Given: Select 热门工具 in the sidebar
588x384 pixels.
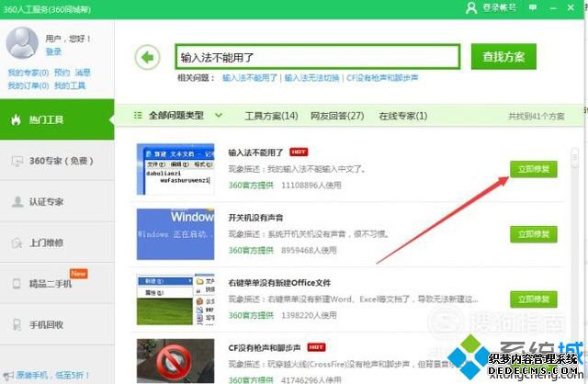Looking at the screenshot, I should click(57, 119).
